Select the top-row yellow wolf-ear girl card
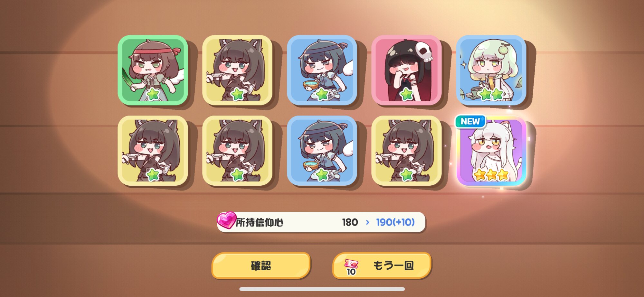Image resolution: width=644 pixels, height=297 pixels. (237, 70)
